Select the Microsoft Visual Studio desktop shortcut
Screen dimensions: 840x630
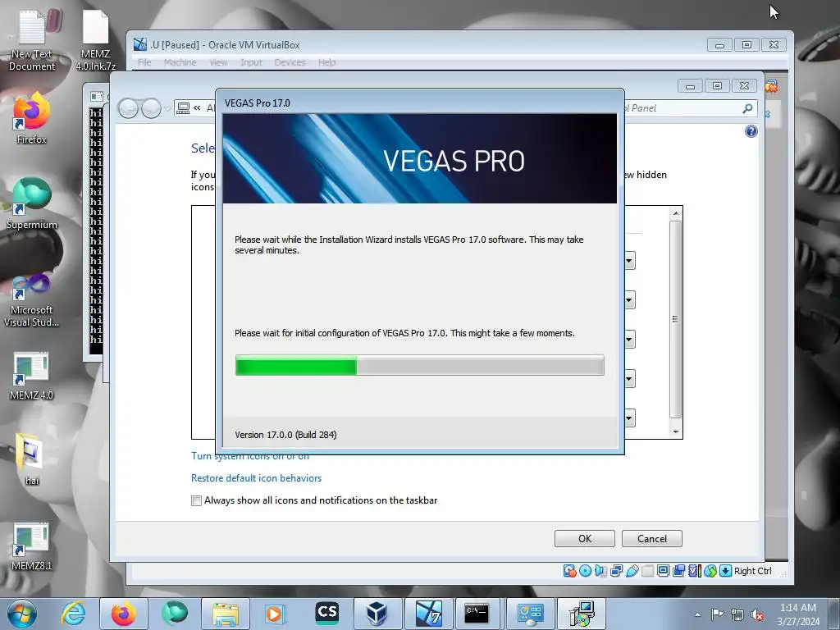click(32, 300)
